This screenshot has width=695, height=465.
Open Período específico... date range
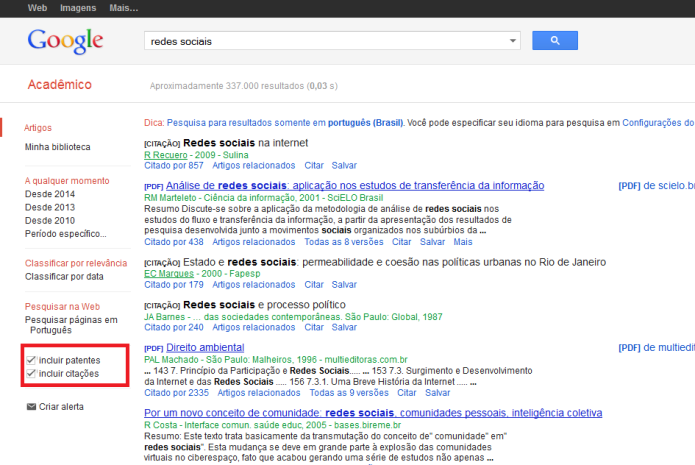point(66,234)
